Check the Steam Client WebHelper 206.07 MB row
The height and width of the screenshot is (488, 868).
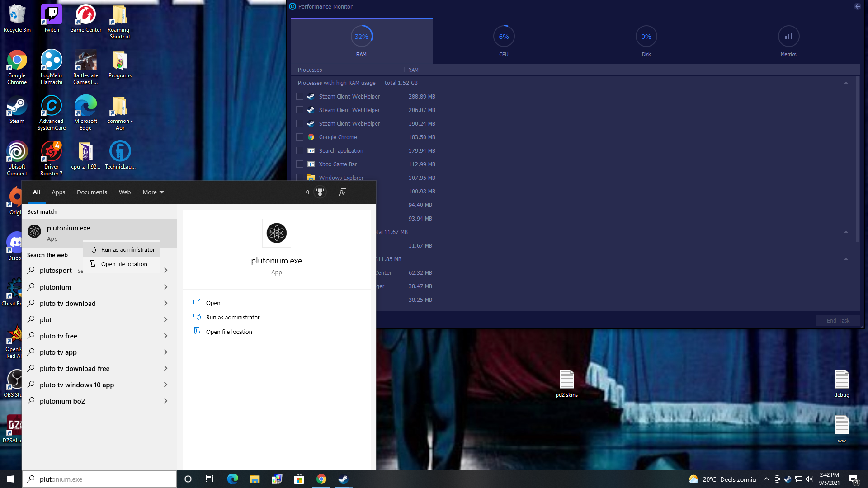coord(300,110)
